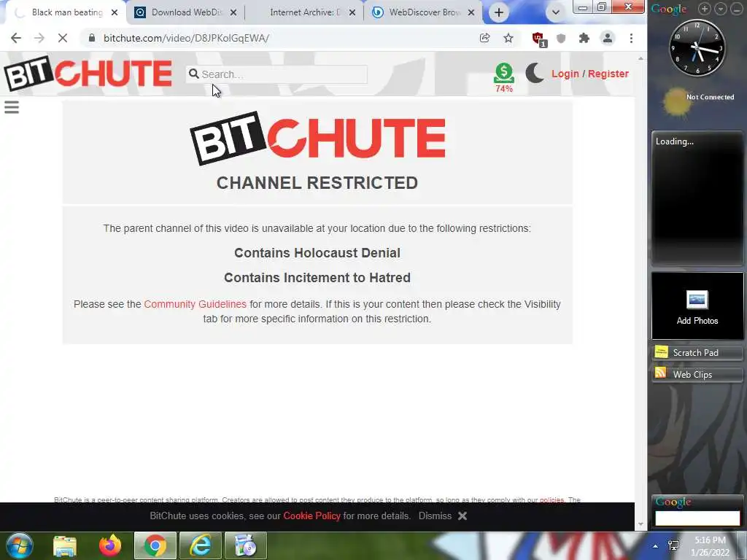The height and width of the screenshot is (560, 747).
Task: Launch Firefox from the taskbar
Action: tap(110, 545)
